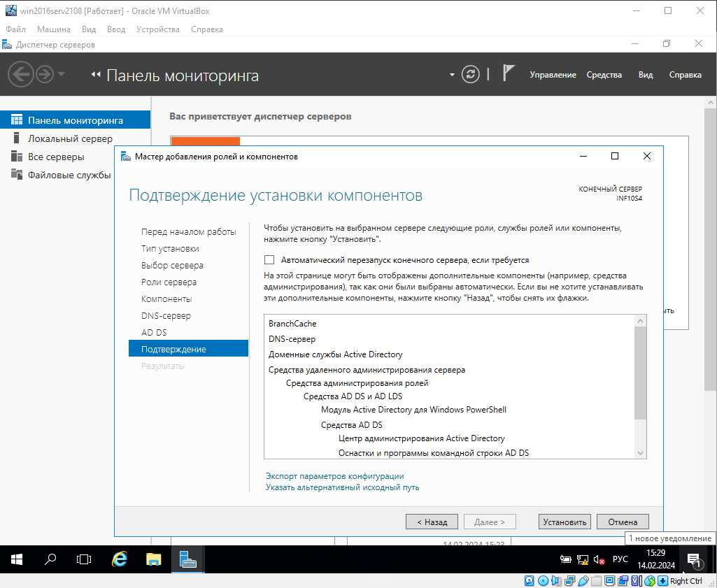Enable automatic restart of destination server checkbox
This screenshot has width=717, height=588.
tap(269, 260)
